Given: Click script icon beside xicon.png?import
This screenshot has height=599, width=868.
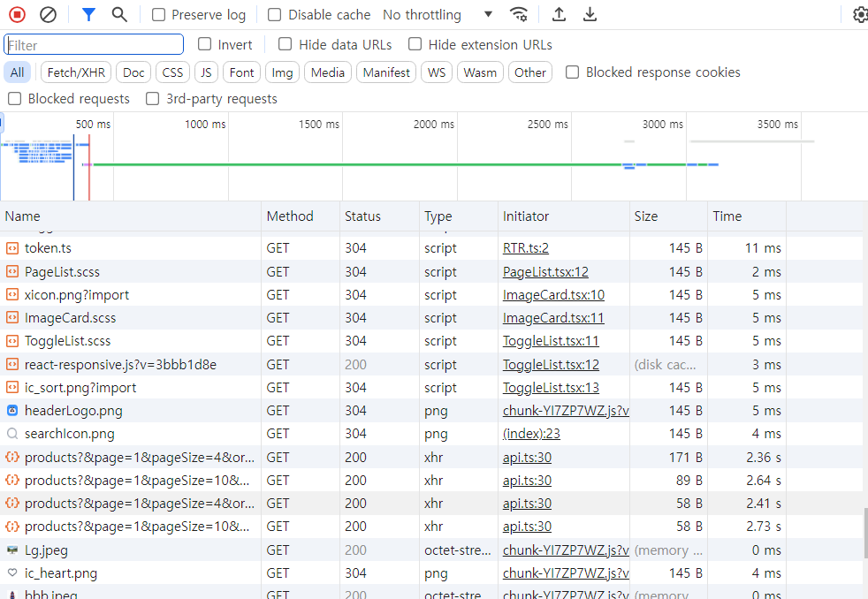Looking at the screenshot, I should click(12, 295).
